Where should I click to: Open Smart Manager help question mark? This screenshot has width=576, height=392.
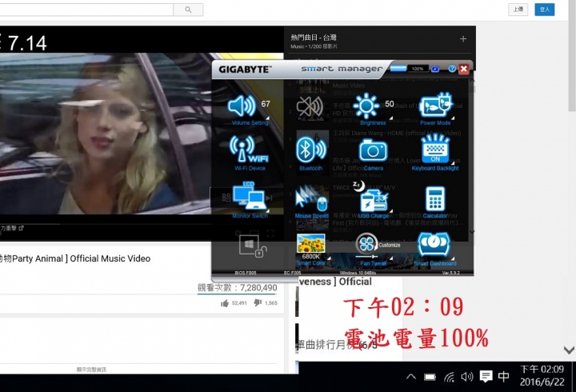452,69
